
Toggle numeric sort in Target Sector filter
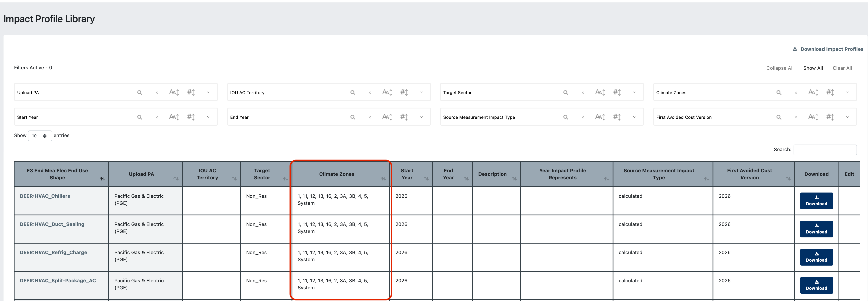pos(617,92)
